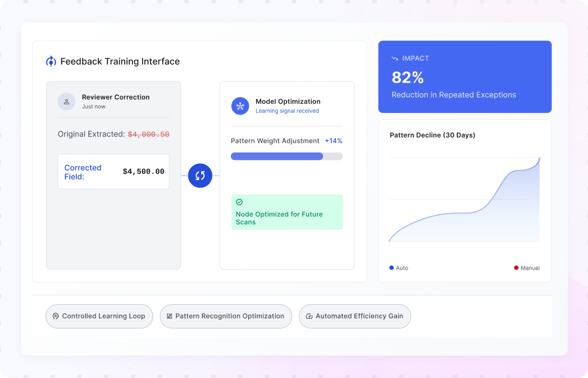The width and height of the screenshot is (588, 378).
Task: Click the 82% impact figure
Action: coord(407,78)
